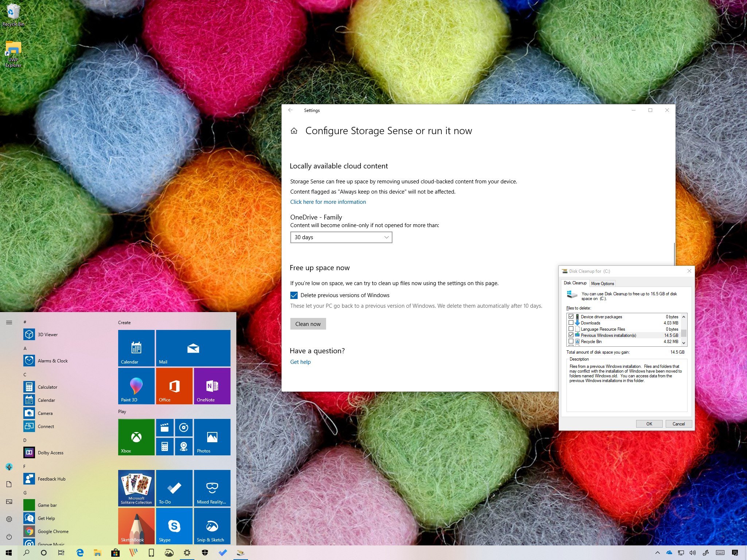The image size is (747, 560).
Task: Click OK to confirm Disk Cleanup
Action: pos(647,424)
